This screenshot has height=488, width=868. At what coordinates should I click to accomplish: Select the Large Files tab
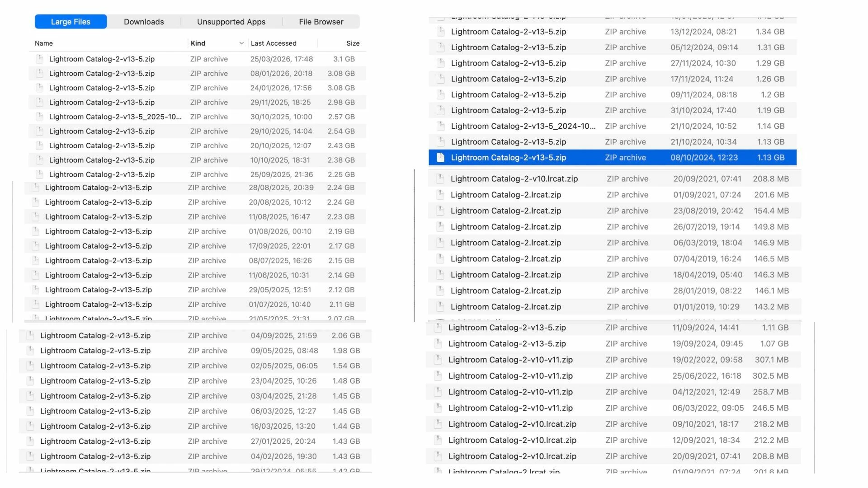click(x=71, y=22)
